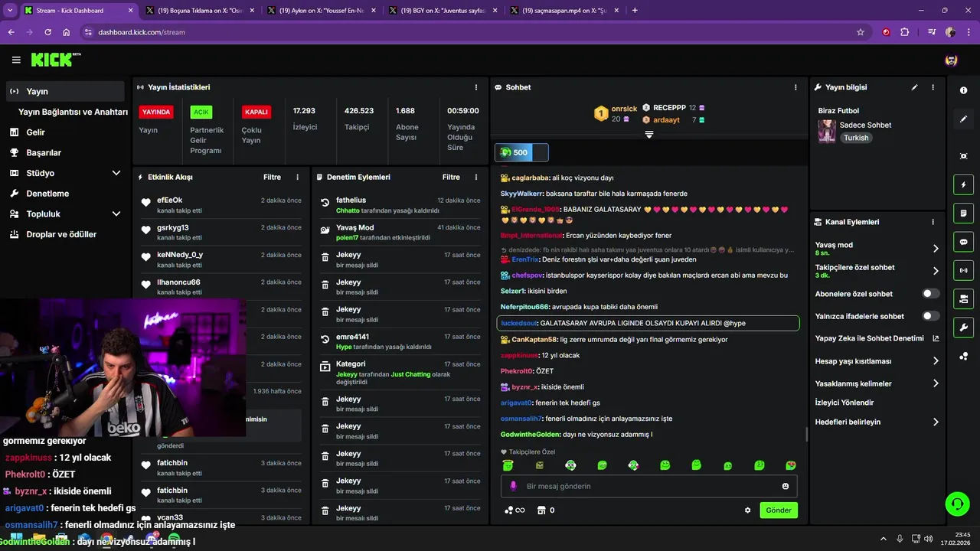Switch to the Juventus sayfası X browser tab

[x=442, y=11]
